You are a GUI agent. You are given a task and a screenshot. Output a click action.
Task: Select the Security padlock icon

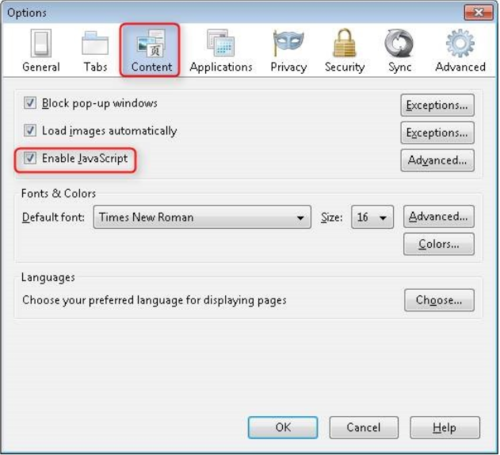pyautogui.click(x=344, y=43)
